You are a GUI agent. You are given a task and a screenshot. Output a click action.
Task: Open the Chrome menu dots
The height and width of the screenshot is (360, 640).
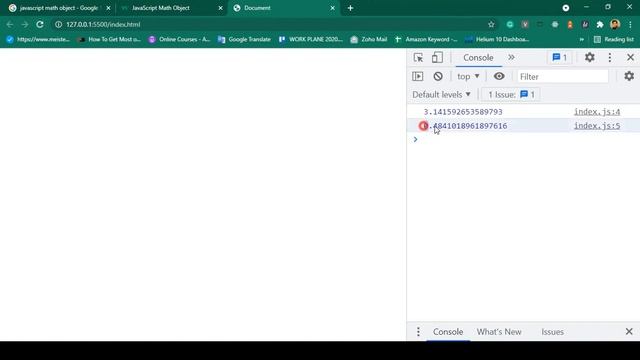630,24
